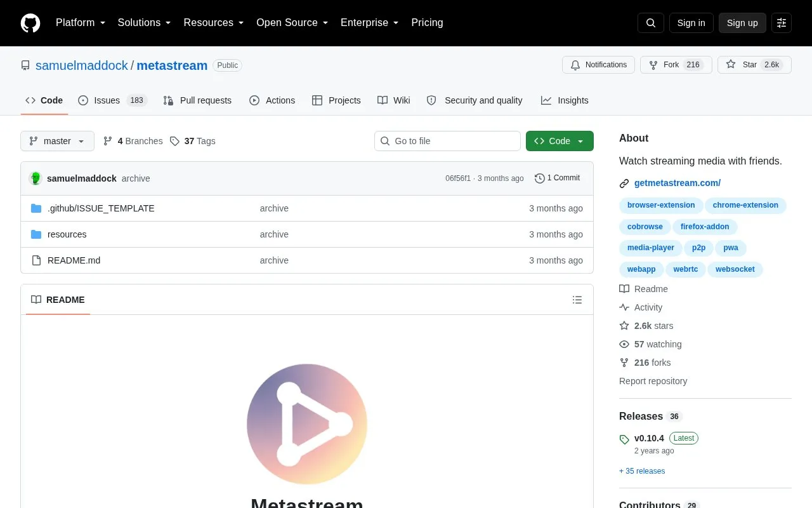812x508 pixels.
Task: Expand the Enterprise menu
Action: (x=370, y=23)
